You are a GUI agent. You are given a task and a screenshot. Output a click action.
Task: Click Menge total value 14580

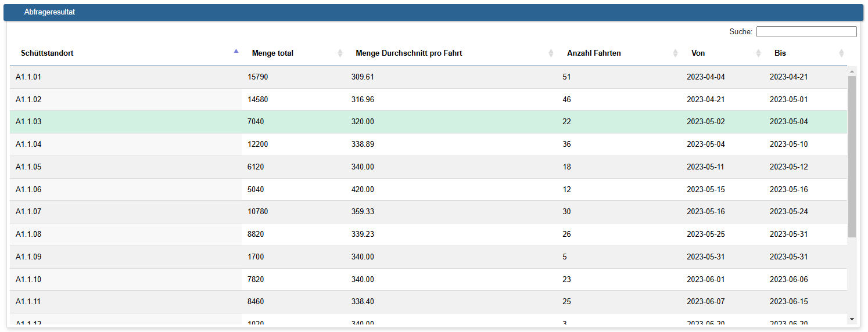[x=258, y=100]
